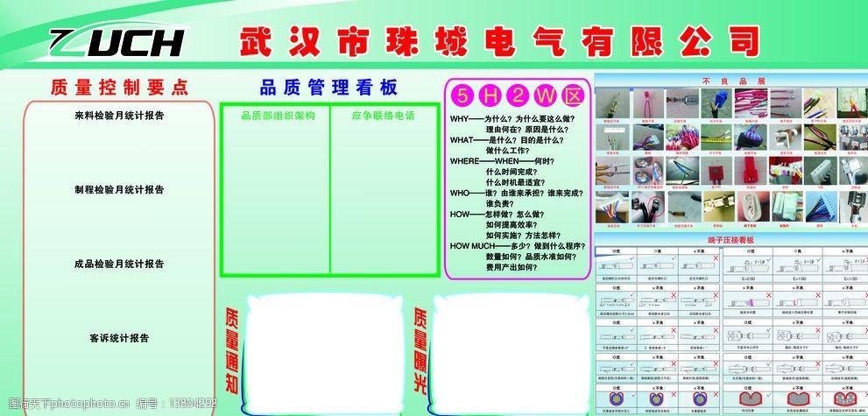Viewport: 868px width, 416px height.
Task: Click the blank board beside 质量通知
Action: pyautogui.click(x=324, y=352)
